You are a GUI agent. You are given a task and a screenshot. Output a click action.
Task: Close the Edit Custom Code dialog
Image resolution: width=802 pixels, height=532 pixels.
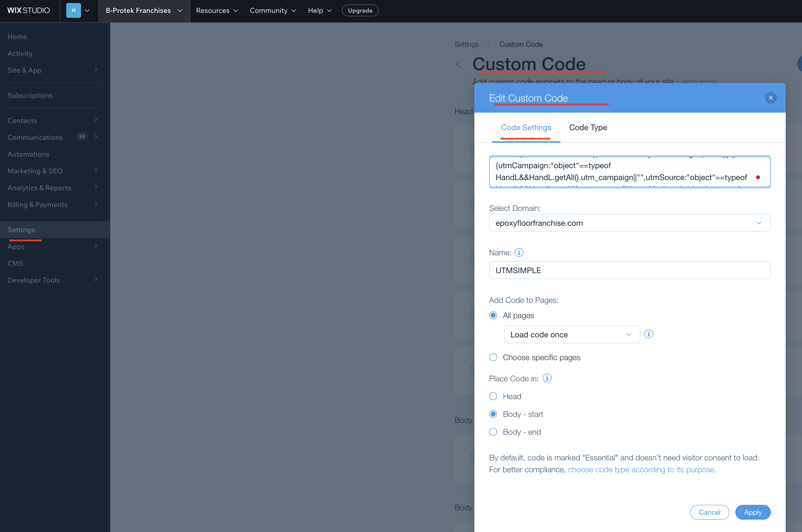(770, 98)
